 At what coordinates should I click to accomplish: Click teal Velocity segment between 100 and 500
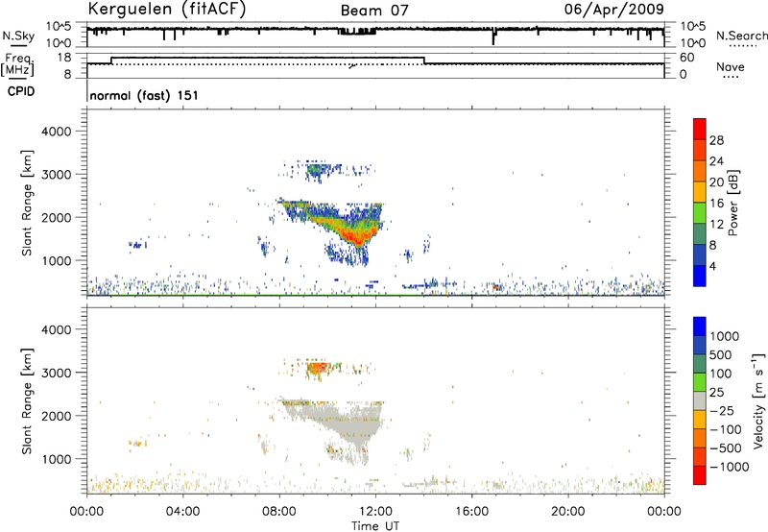pos(700,364)
